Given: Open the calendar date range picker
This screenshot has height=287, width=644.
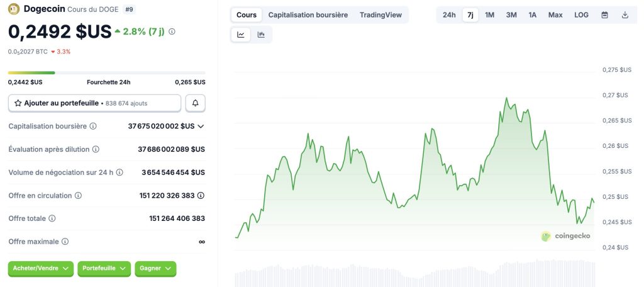Looking at the screenshot, I should point(604,14).
